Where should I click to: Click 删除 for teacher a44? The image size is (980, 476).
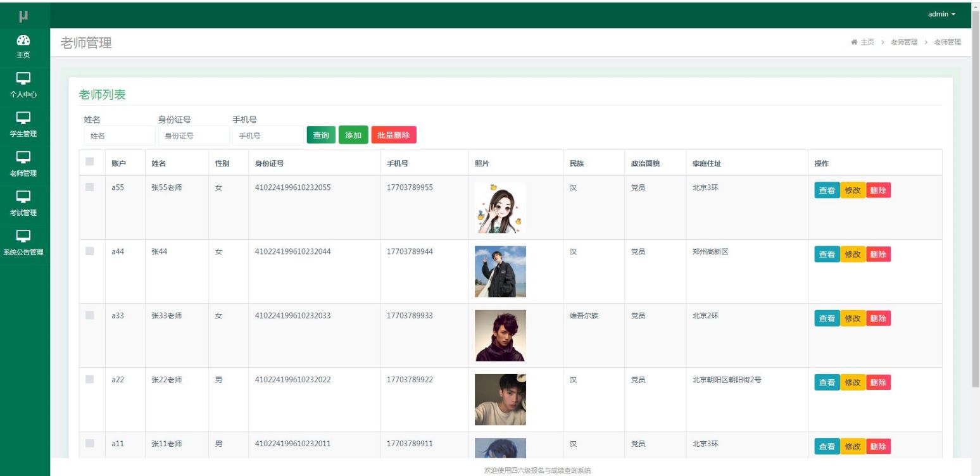pyautogui.click(x=878, y=254)
